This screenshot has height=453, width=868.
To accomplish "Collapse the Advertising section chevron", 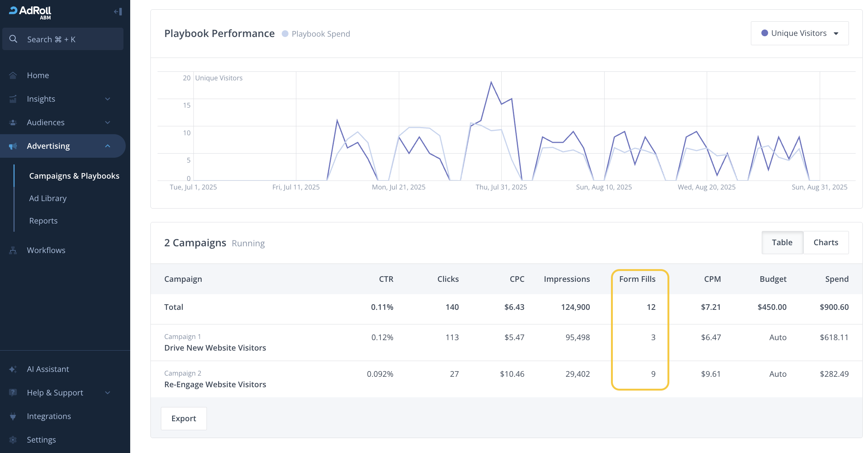I will [x=108, y=146].
